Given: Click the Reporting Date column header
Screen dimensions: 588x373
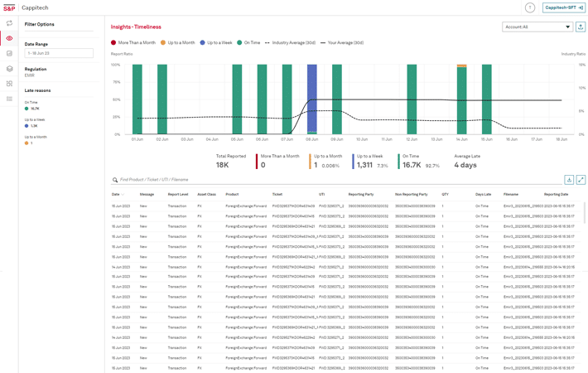Looking at the screenshot, I should [556, 195].
